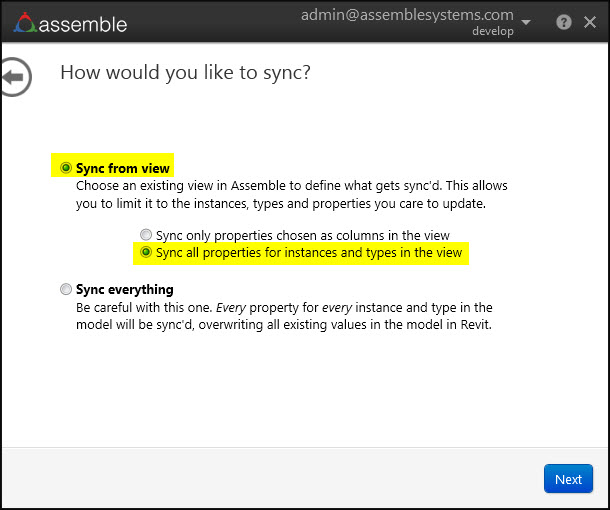610x510 pixels.
Task: Click the bold Sync everything label
Action: click(x=125, y=290)
